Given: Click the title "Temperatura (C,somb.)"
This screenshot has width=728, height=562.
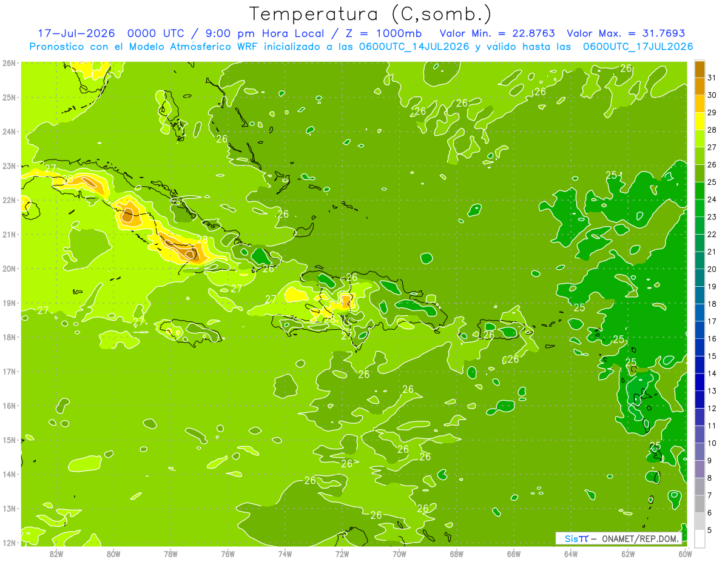Looking at the screenshot, I should pos(371,14).
